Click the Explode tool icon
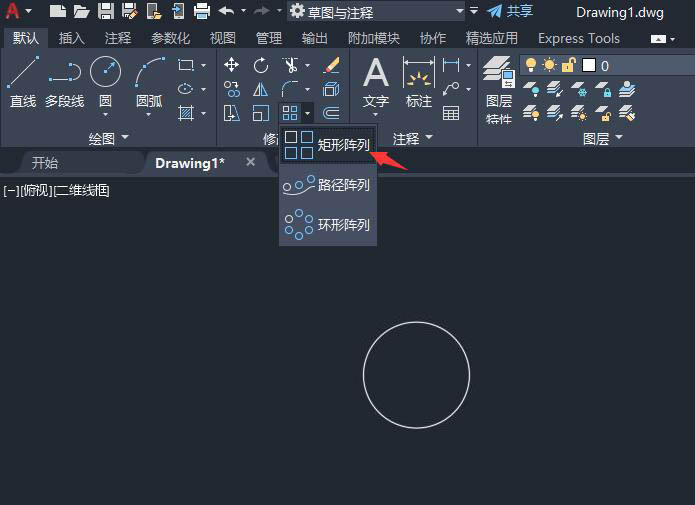This screenshot has width=695, height=505. [331, 90]
